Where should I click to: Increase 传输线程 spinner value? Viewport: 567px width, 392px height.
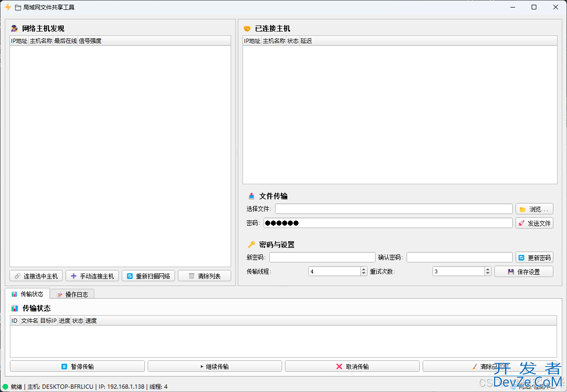click(364, 269)
